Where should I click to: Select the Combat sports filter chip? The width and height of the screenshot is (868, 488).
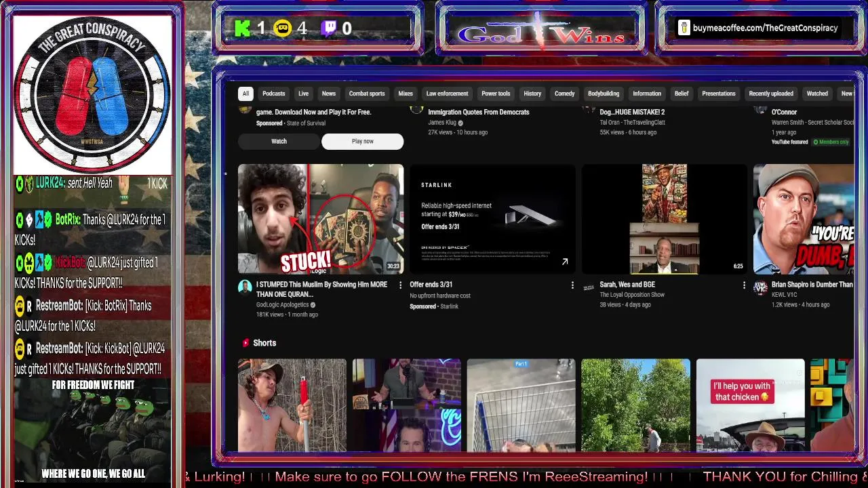point(367,94)
